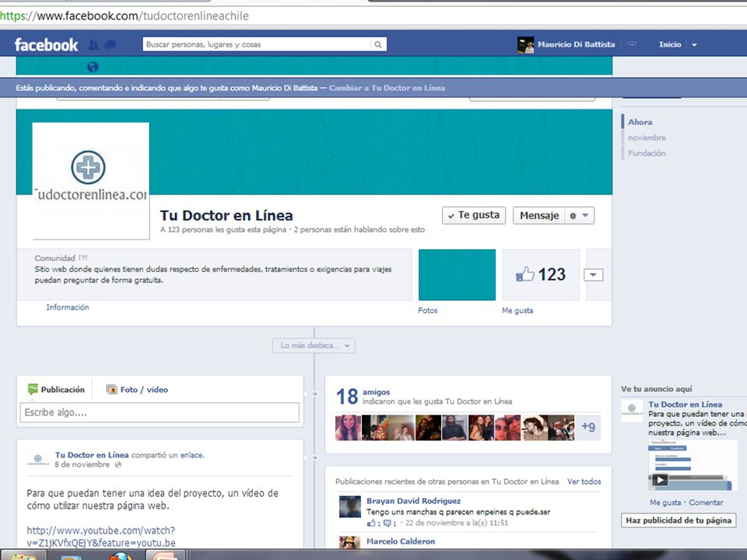Switch identity via Cambiar a Tu Doctor en Línea
747x560 pixels.
387,88
